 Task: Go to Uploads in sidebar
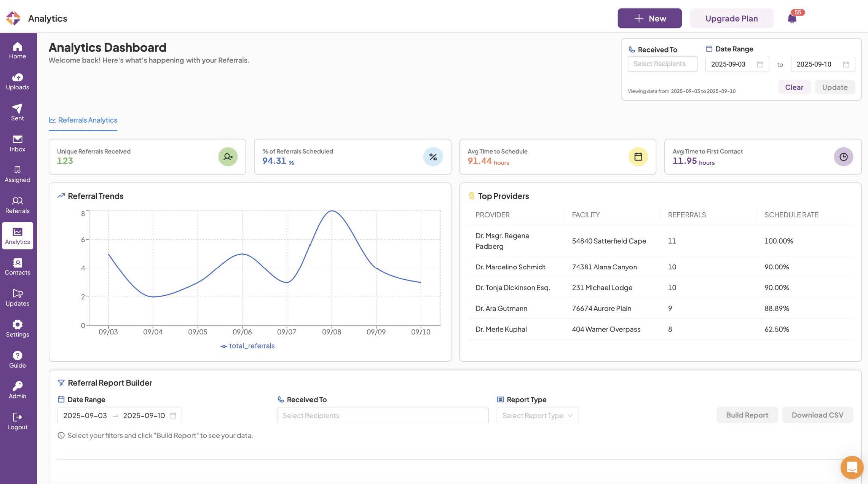pyautogui.click(x=18, y=81)
